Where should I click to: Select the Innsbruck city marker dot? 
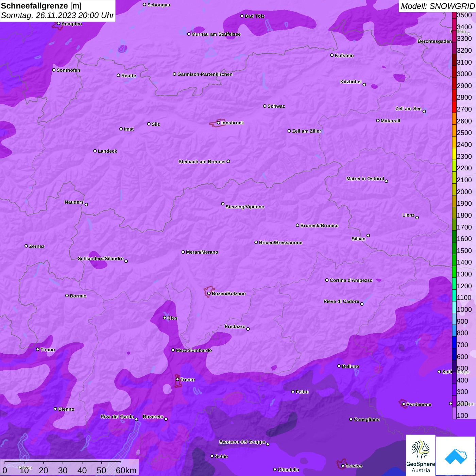pos(219,123)
